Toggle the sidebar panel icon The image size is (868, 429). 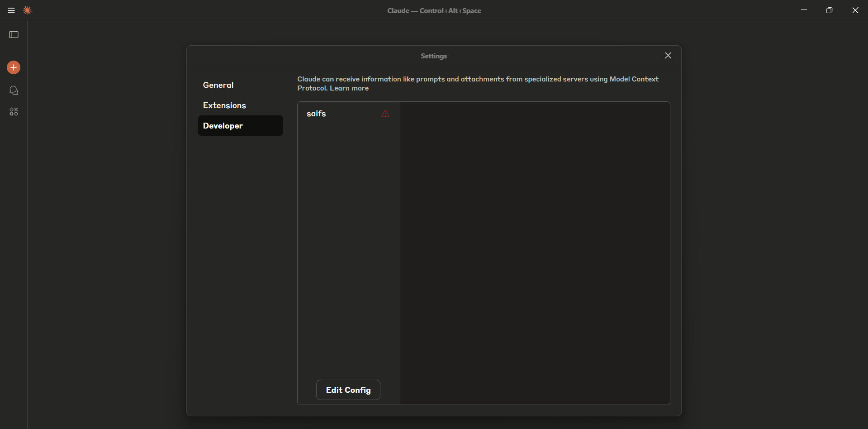coord(14,35)
